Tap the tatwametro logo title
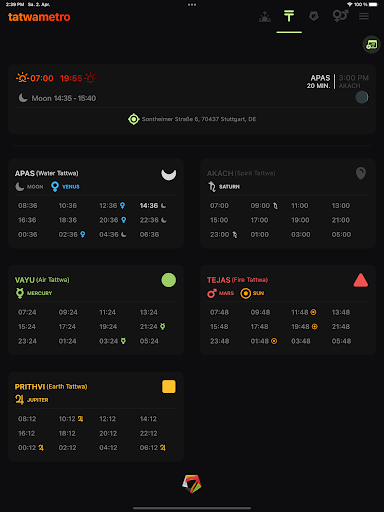Viewport: 384px width, 512px height. 39,17
